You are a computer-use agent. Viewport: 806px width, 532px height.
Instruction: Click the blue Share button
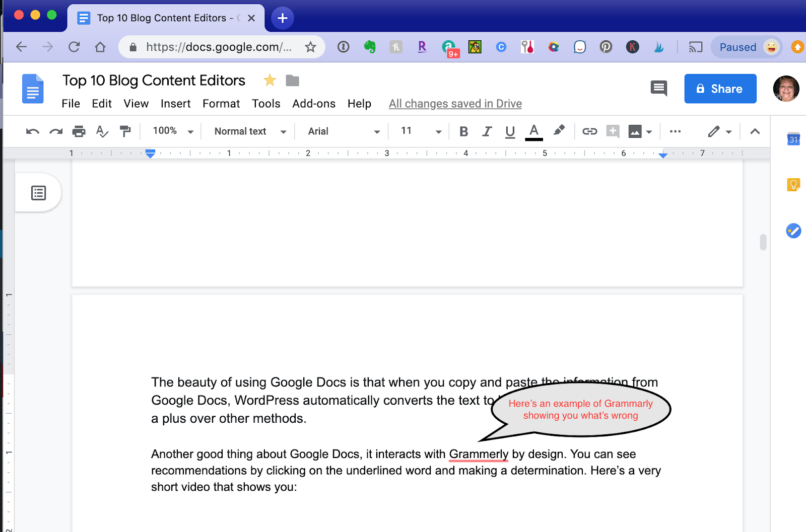coord(720,89)
